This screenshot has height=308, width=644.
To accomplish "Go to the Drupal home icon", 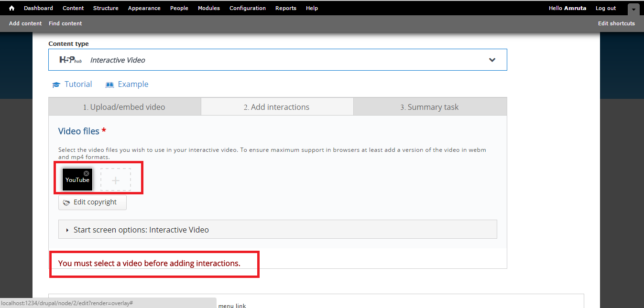I will (12, 8).
